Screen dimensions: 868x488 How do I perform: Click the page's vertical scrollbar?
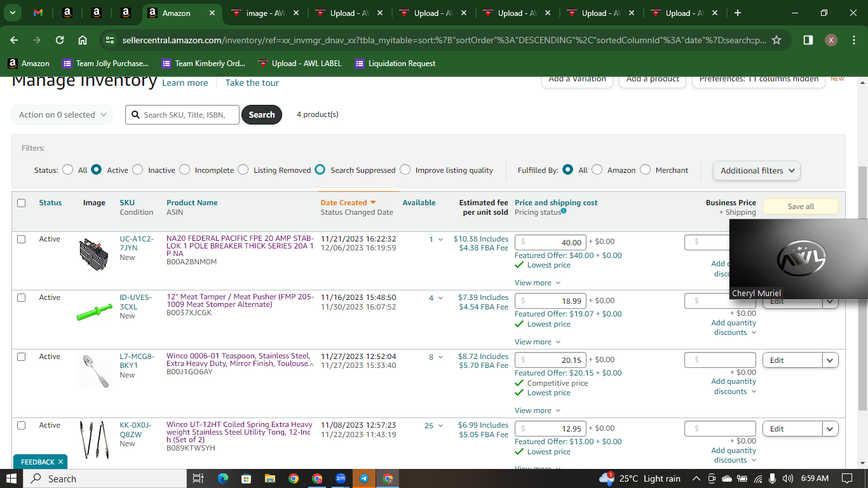(862, 288)
